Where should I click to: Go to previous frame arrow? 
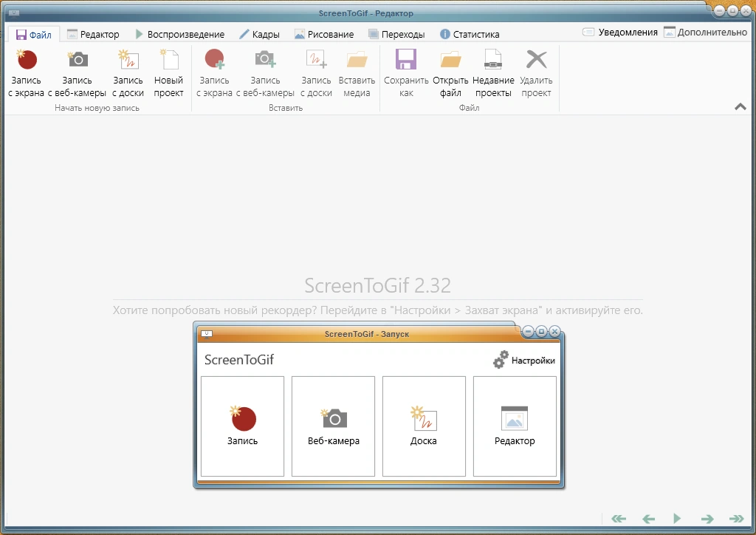click(x=648, y=519)
